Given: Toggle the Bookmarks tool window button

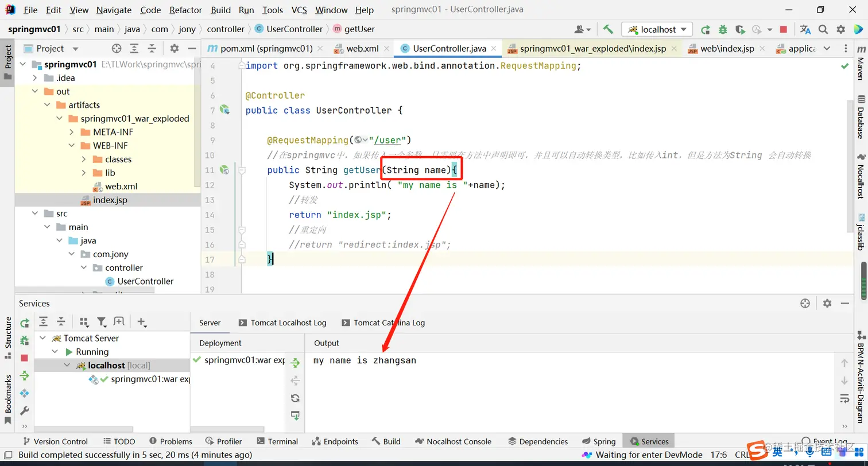Looking at the screenshot, I should [8, 399].
